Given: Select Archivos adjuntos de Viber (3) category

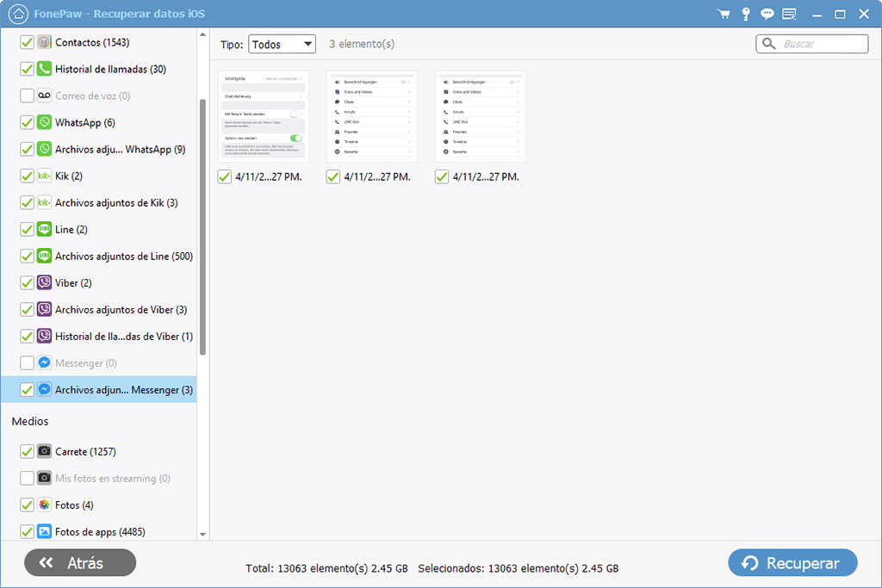Looking at the screenshot, I should (x=99, y=309).
